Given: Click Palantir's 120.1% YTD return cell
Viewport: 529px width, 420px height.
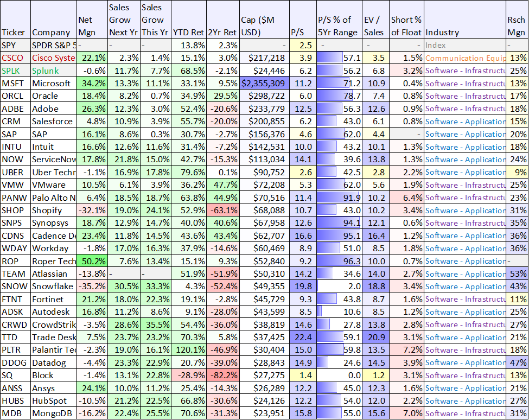Looking at the screenshot, I should point(189,350).
